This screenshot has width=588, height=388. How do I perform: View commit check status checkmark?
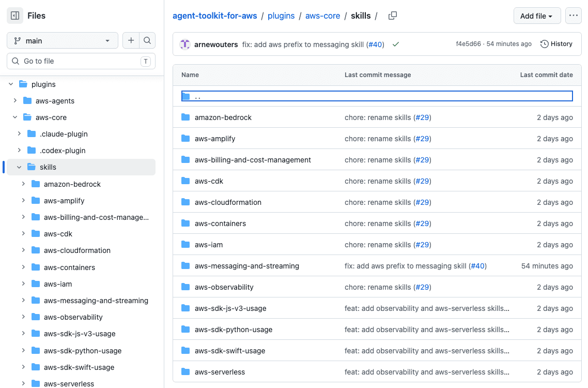[x=396, y=44]
